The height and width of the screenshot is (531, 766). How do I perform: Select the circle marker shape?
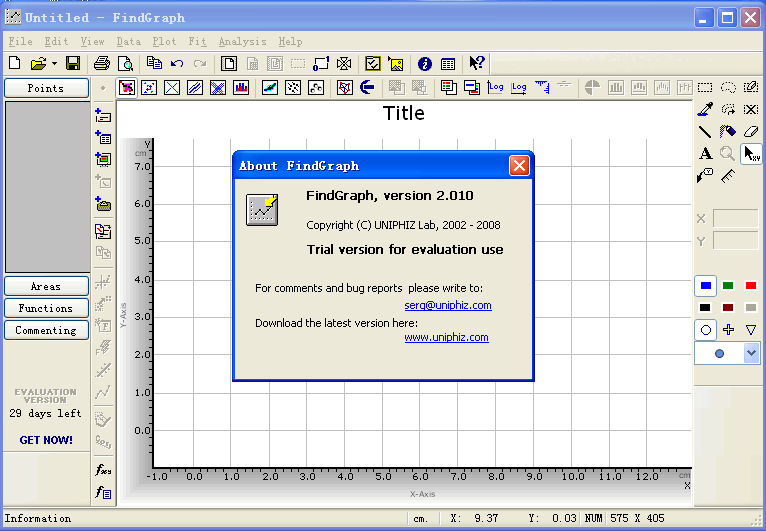click(x=705, y=330)
